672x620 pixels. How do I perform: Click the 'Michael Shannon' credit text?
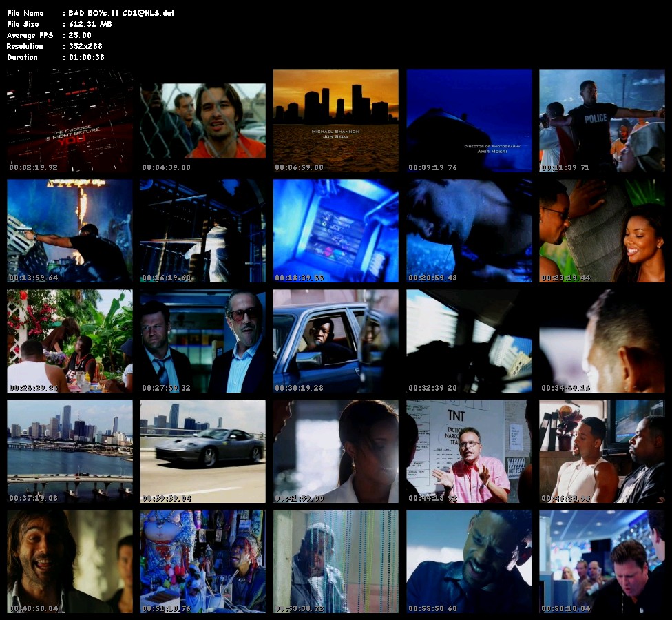click(x=335, y=131)
